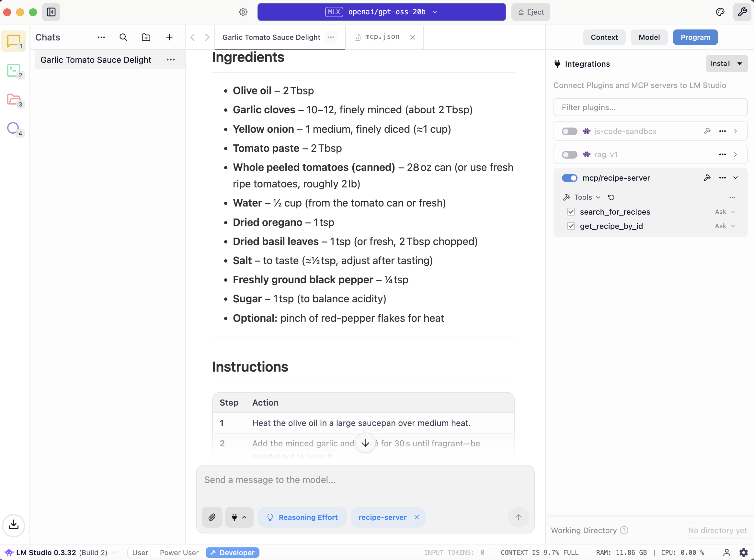Edit mcp/recipe-server with the wrench icon
754x560 pixels.
point(707,178)
